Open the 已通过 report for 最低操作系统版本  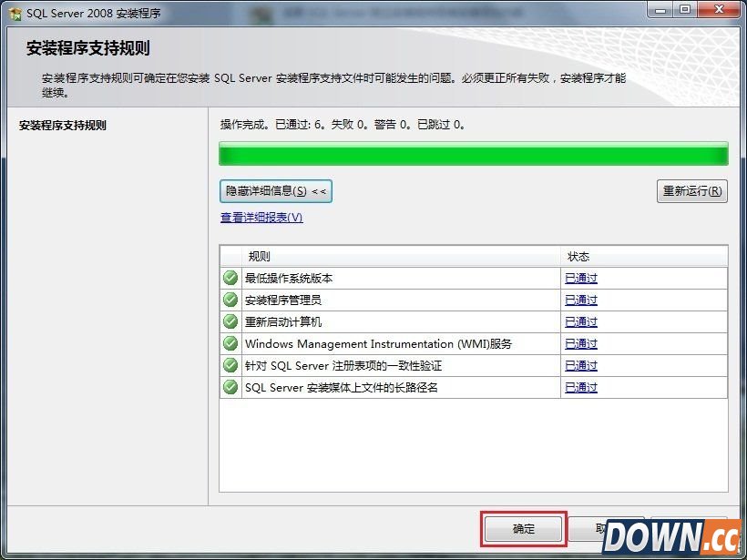point(580,278)
